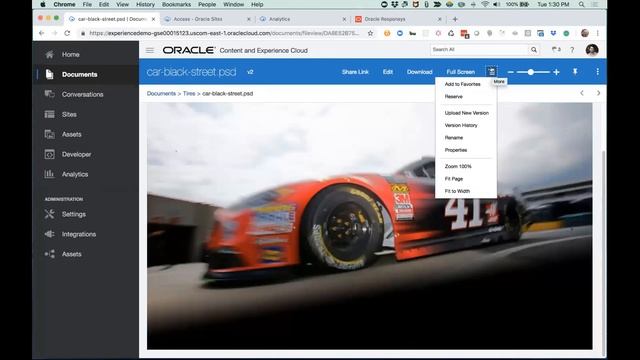Toggle the hamburger navigation menu
640x360 pixels.
pyautogui.click(x=150, y=50)
